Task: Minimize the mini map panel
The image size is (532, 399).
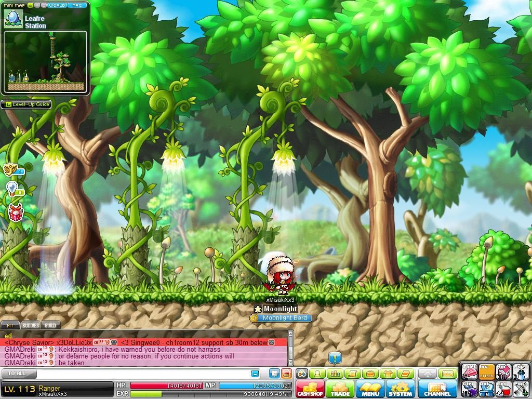Action: 30,5
